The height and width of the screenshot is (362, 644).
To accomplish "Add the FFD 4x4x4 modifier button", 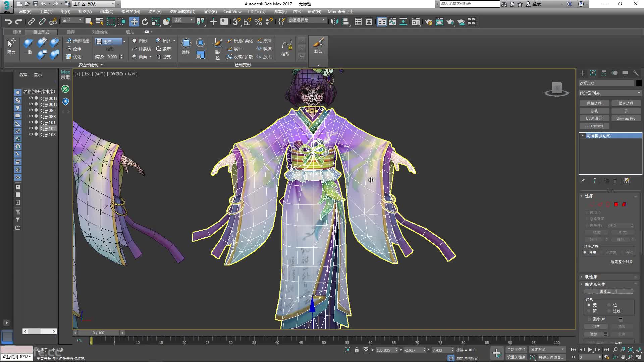I will pos(594,126).
